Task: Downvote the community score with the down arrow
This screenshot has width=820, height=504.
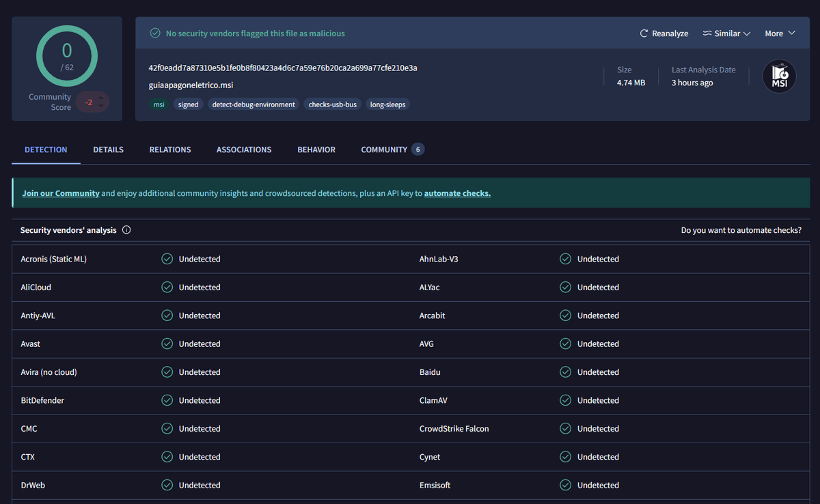Action: [x=102, y=106]
